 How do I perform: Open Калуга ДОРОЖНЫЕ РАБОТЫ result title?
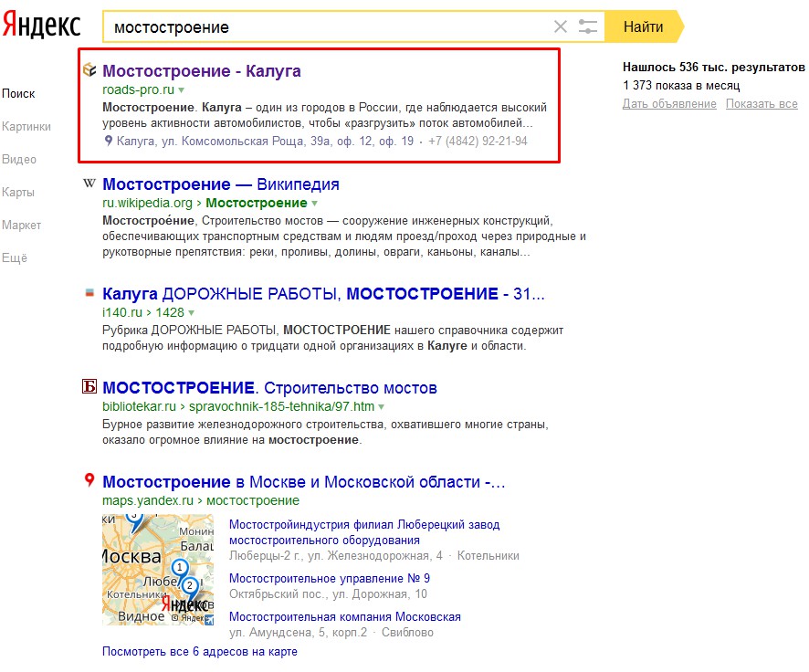[x=323, y=293]
